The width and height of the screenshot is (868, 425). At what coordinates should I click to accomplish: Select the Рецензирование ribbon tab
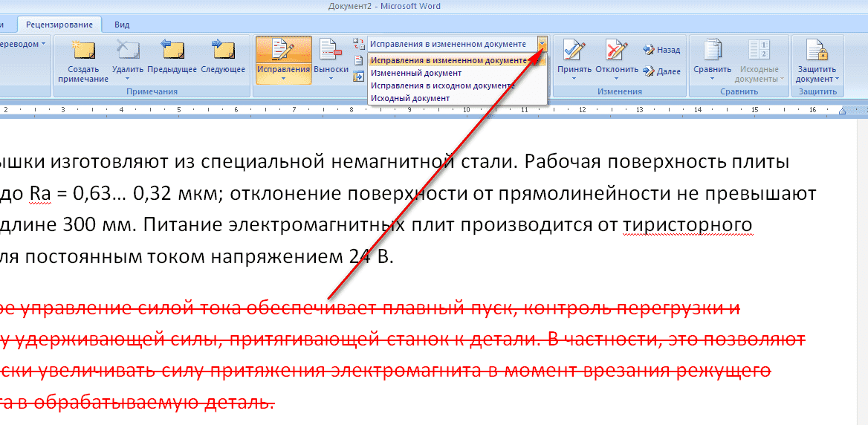coord(59,25)
